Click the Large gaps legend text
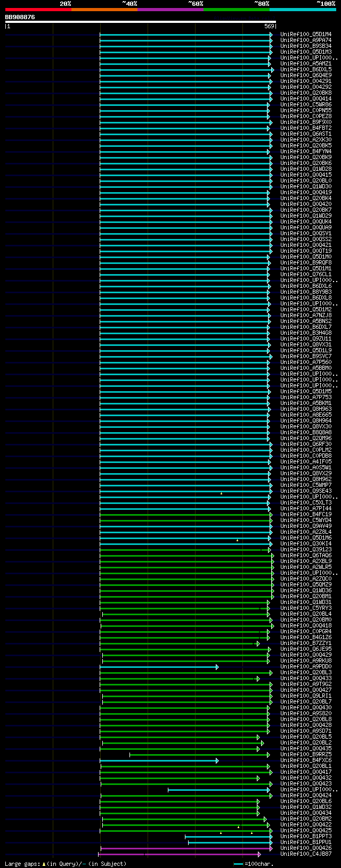 pyautogui.click(x=66, y=864)
